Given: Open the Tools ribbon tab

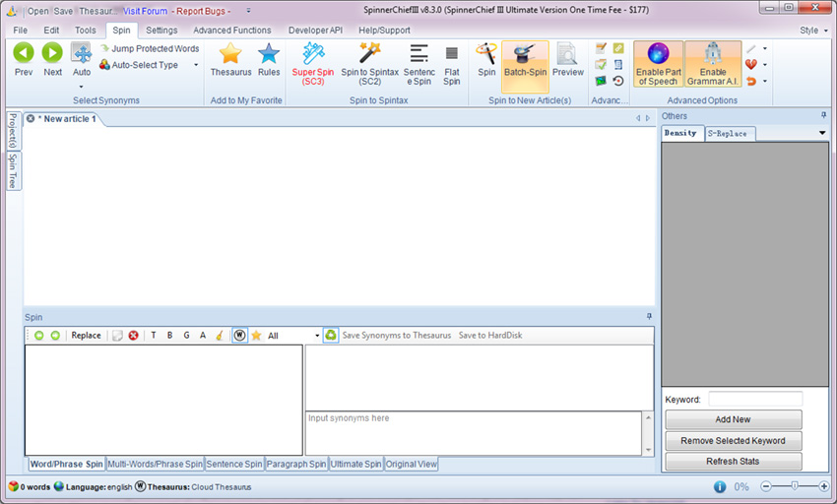Looking at the screenshot, I should 86,31.
